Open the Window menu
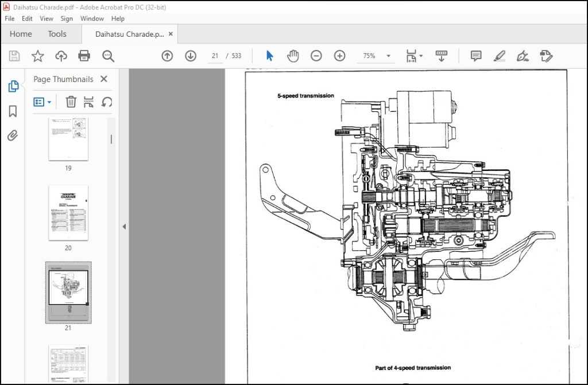This screenshot has height=385, width=588. tap(92, 18)
